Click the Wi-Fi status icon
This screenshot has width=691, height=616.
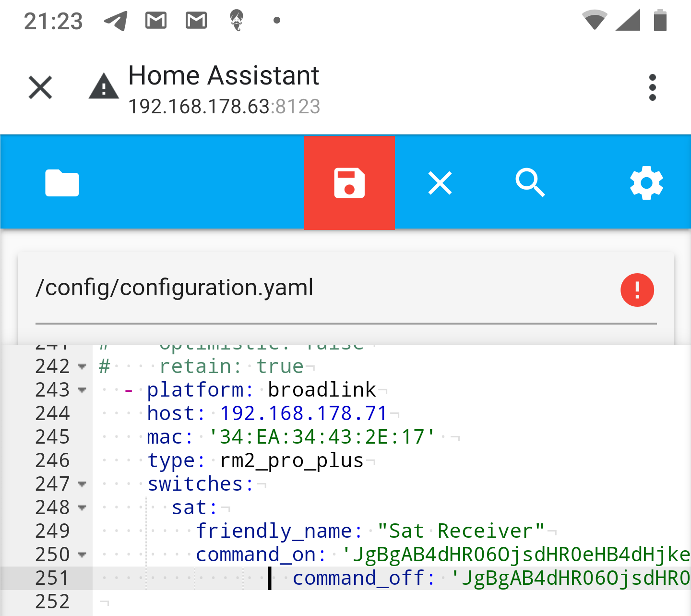point(595,20)
